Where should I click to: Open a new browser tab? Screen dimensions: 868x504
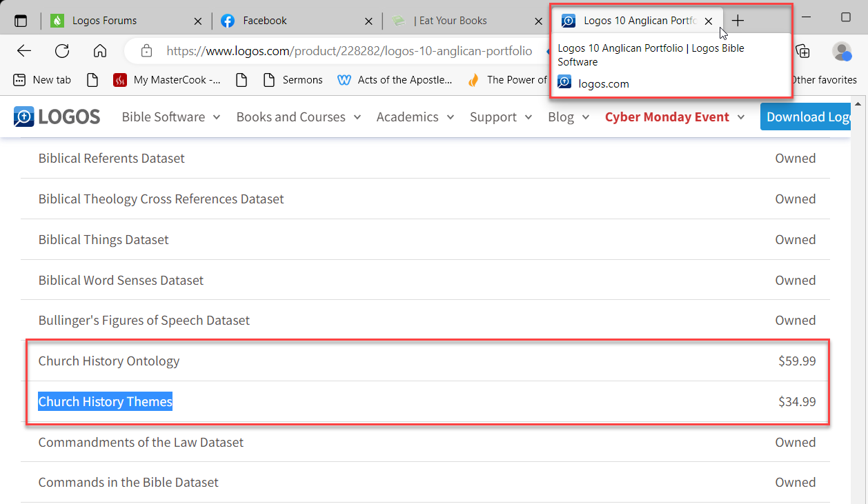point(738,21)
